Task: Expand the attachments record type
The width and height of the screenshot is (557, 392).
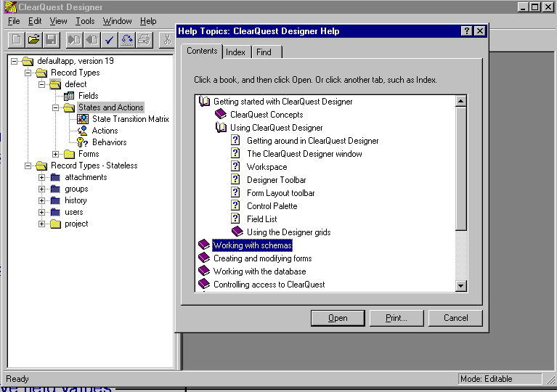Action: [42, 177]
